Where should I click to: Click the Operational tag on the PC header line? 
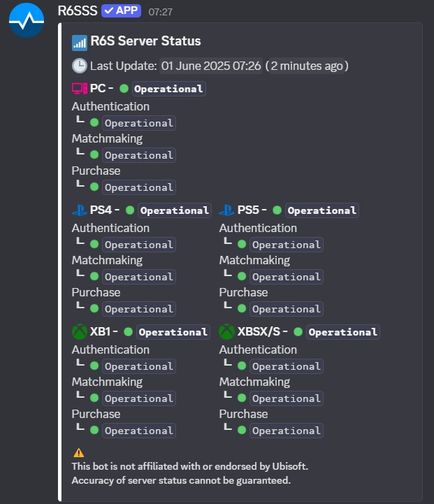pyautogui.click(x=168, y=89)
